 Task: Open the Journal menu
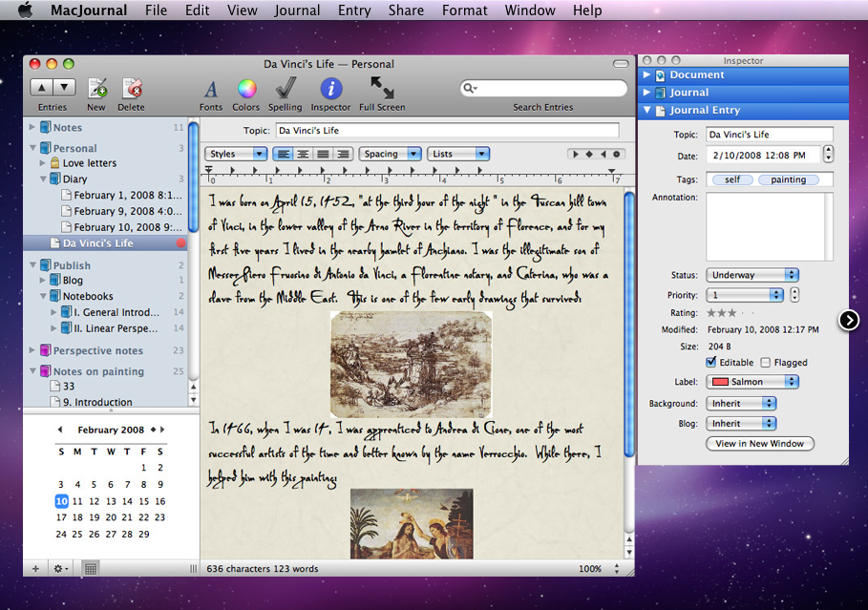[297, 10]
